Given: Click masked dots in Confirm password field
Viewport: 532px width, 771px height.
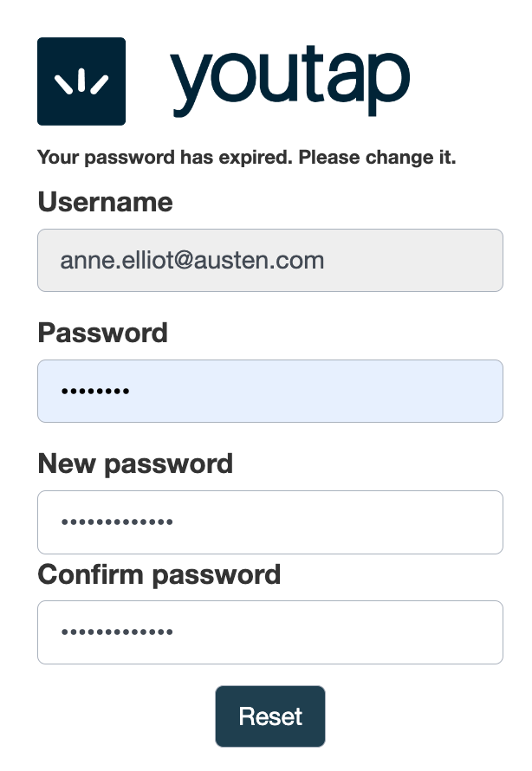Looking at the screenshot, I should pyautogui.click(x=116, y=632).
